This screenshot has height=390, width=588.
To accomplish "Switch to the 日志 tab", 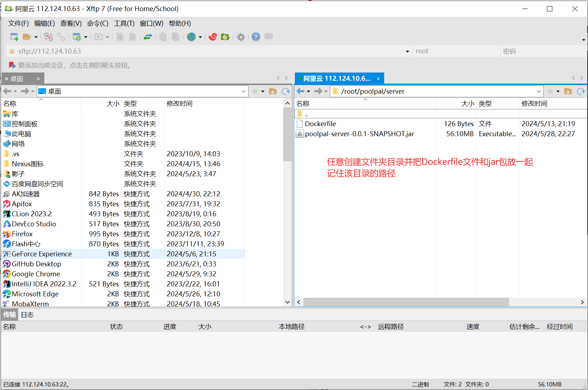I will click(27, 315).
